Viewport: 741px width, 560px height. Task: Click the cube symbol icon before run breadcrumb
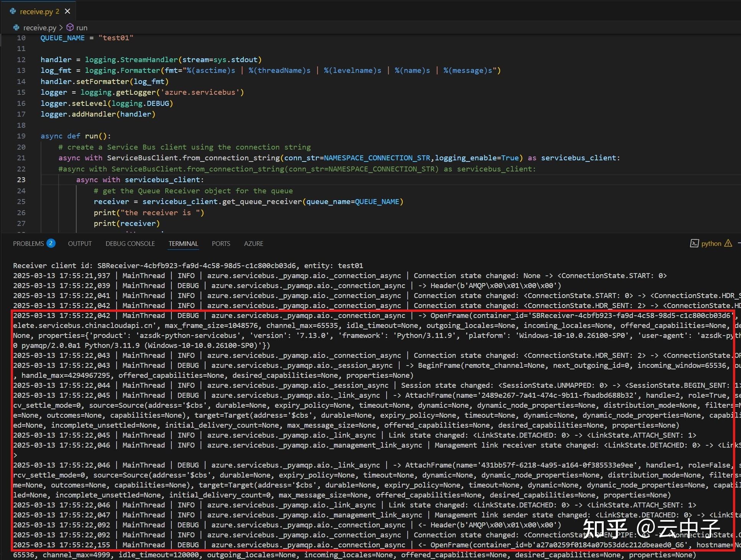pyautogui.click(x=70, y=27)
